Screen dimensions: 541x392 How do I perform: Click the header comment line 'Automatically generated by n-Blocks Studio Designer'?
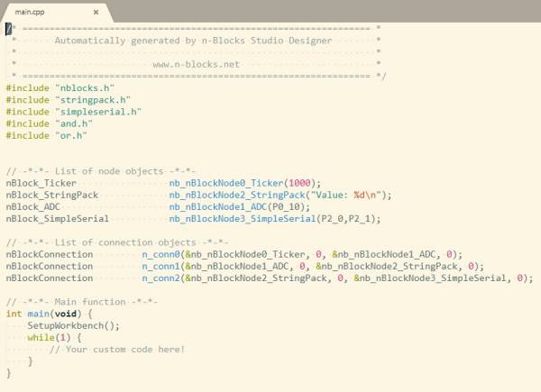point(193,41)
